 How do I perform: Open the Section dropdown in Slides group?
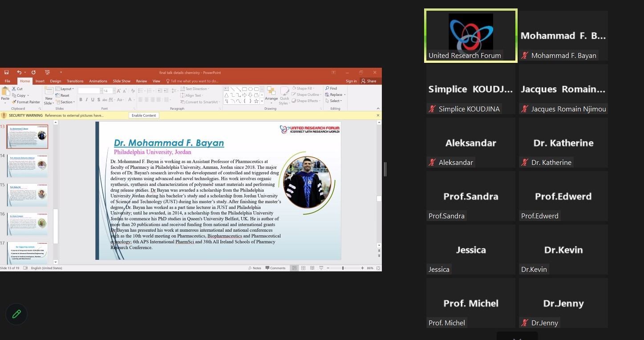66,102
